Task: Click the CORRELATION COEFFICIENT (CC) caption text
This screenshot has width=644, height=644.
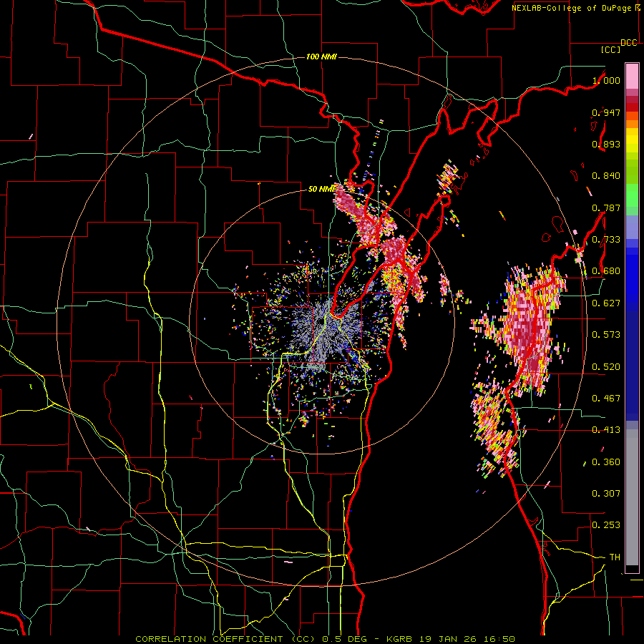Action: (x=225, y=639)
